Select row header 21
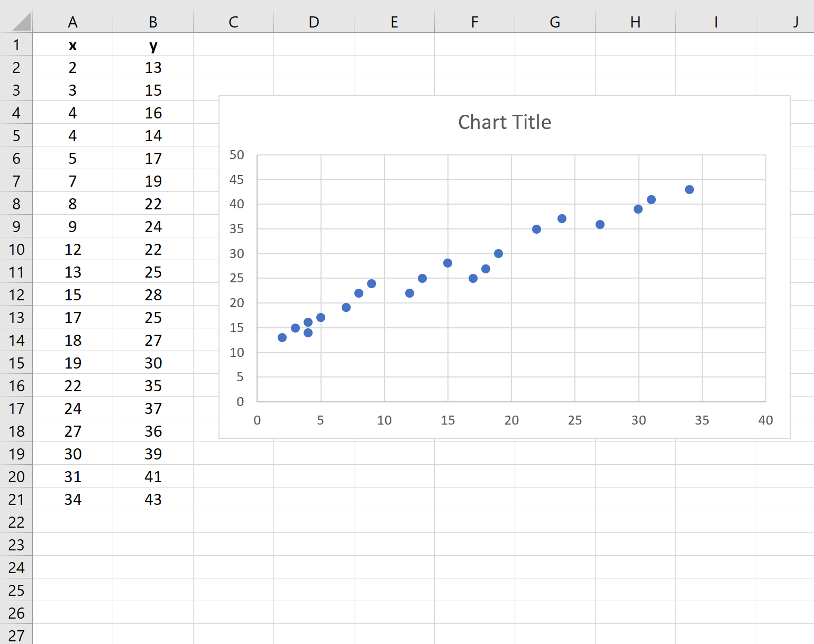This screenshot has width=814, height=644. pyautogui.click(x=16, y=499)
